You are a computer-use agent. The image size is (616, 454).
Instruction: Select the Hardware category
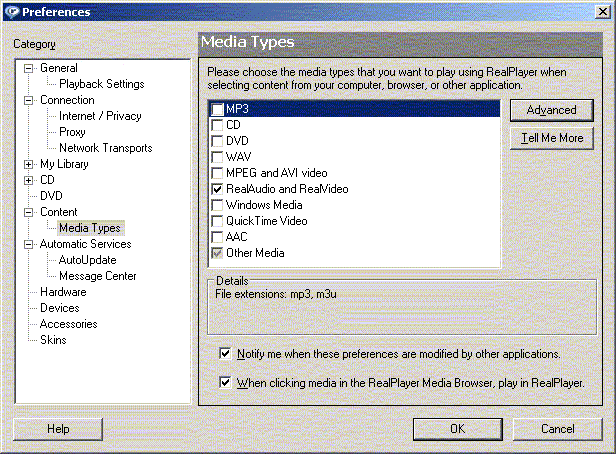pos(63,292)
